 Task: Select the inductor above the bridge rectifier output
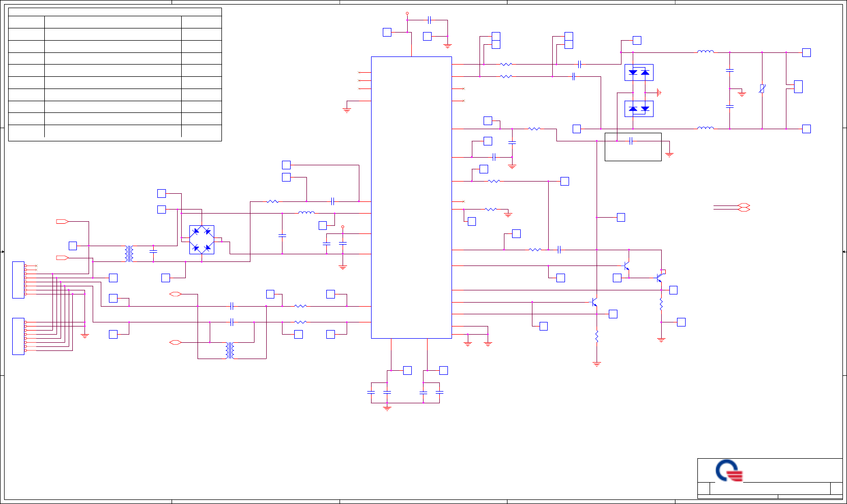306,212
